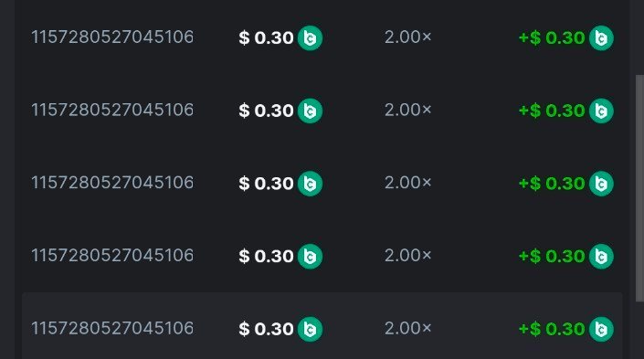Click the profit currency icon in the first row
The height and width of the screenshot is (359, 644).
(x=601, y=38)
